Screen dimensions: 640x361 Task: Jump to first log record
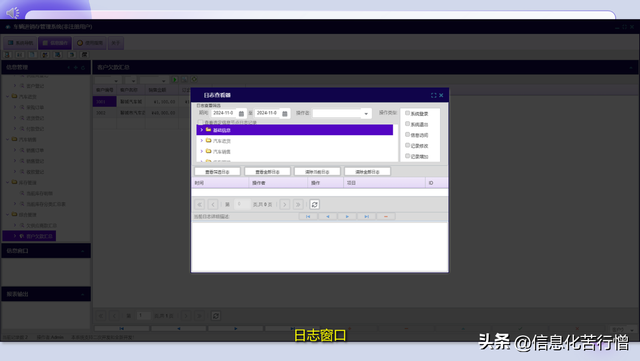[x=308, y=216]
